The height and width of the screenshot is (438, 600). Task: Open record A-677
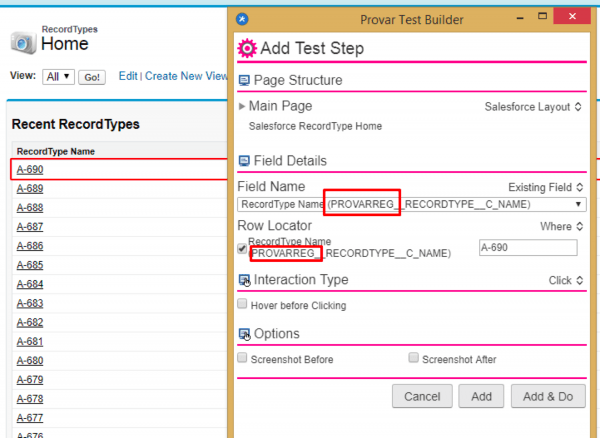click(30, 418)
